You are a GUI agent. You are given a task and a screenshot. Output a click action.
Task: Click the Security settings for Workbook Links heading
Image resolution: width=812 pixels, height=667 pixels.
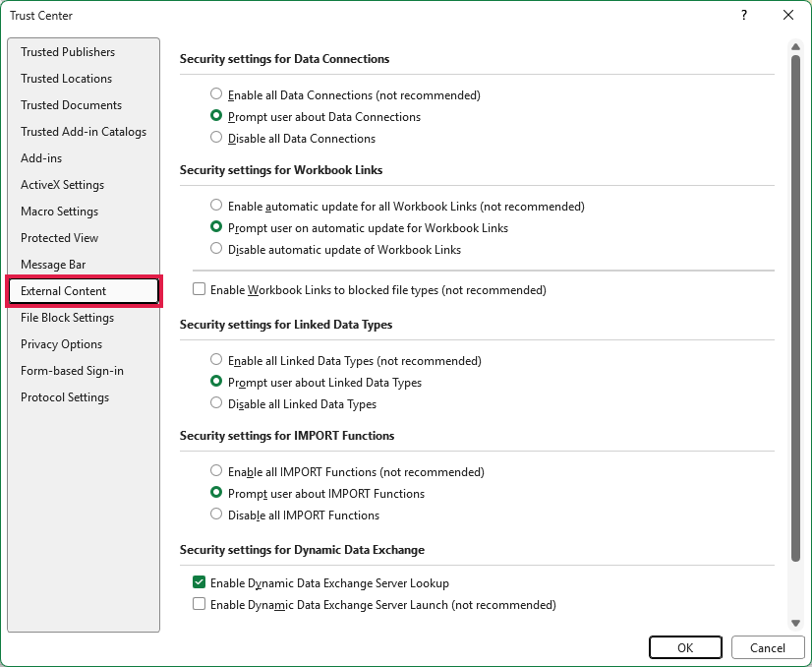pos(281,170)
